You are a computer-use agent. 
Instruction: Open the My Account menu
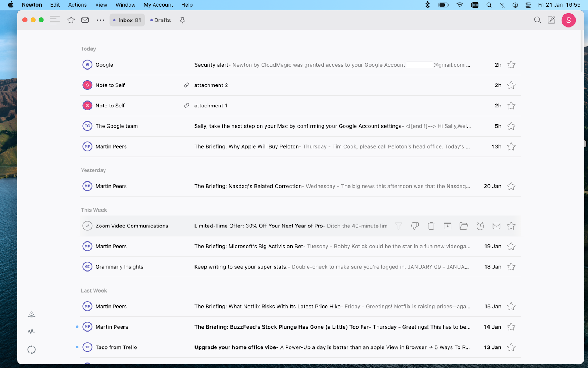pos(158,5)
